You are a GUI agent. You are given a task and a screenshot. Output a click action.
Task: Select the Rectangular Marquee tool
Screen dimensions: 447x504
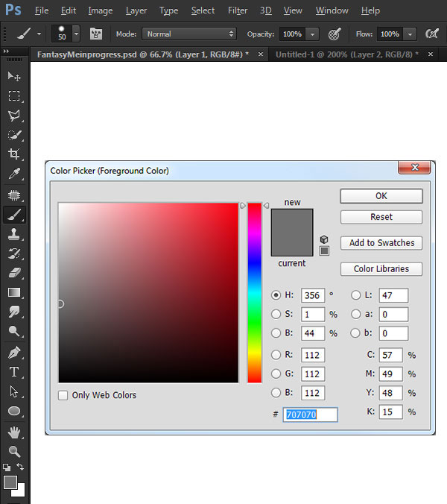point(14,95)
